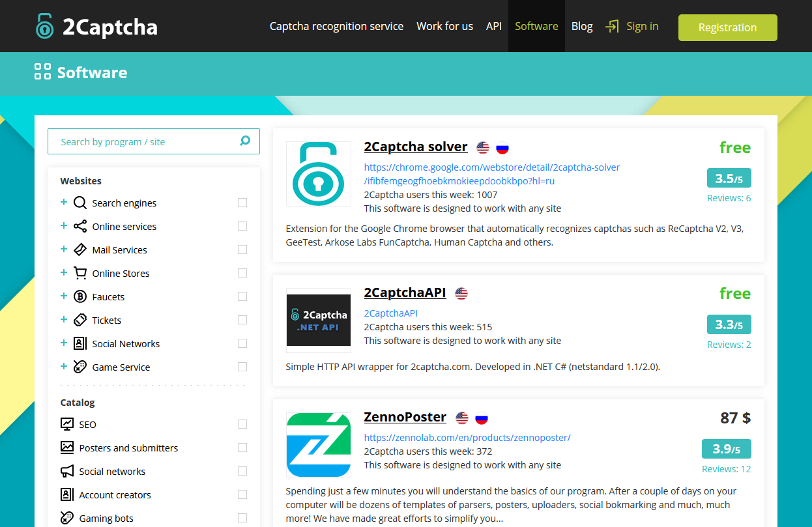Click the 2Captcha padlock logo icon

[44, 26]
